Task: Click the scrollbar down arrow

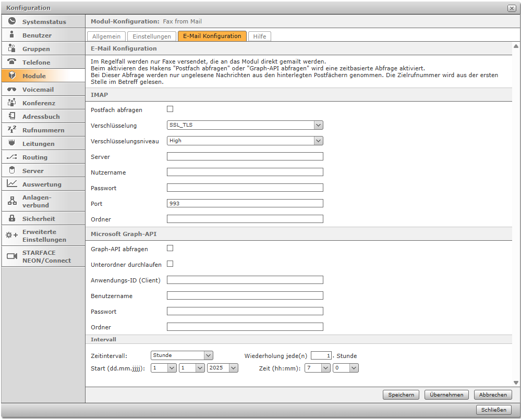Action: pyautogui.click(x=516, y=383)
